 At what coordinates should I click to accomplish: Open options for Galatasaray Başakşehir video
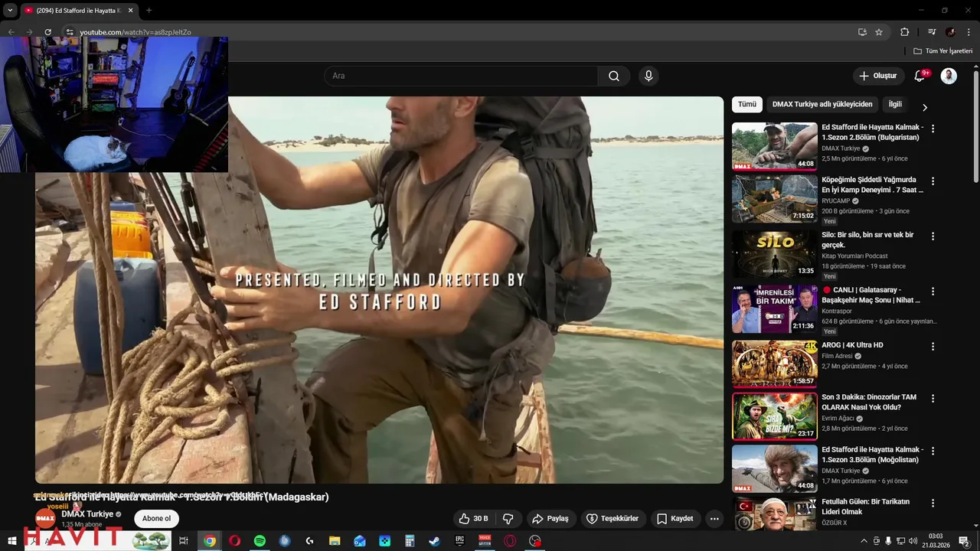pyautogui.click(x=933, y=292)
